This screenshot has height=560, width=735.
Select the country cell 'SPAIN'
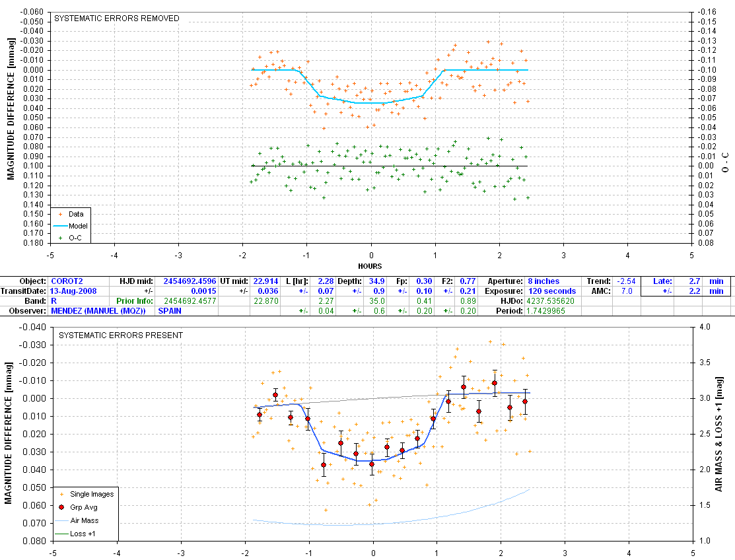pyautogui.click(x=169, y=310)
